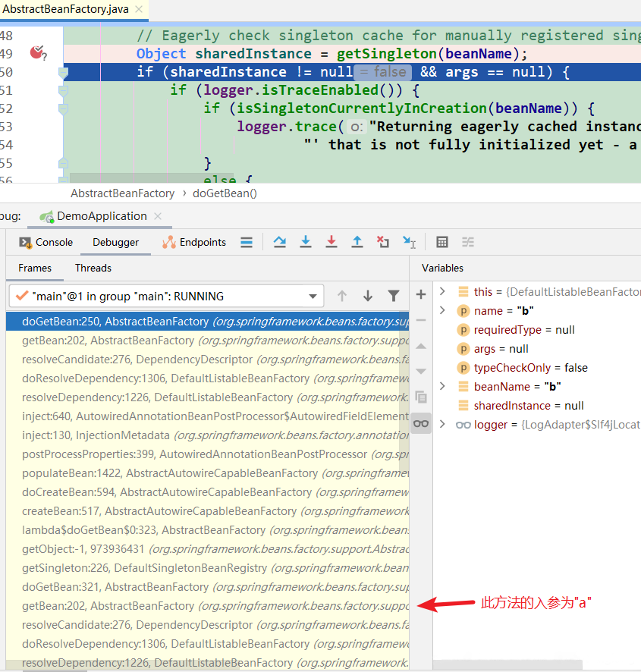
Task: Click the Step Into blue arrow icon
Action: (305, 242)
